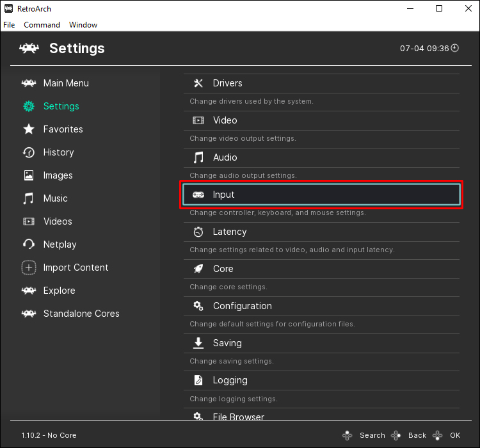Click 'Change default settings for configuration files.' text
This screenshot has width=480, height=448.
tap(272, 324)
